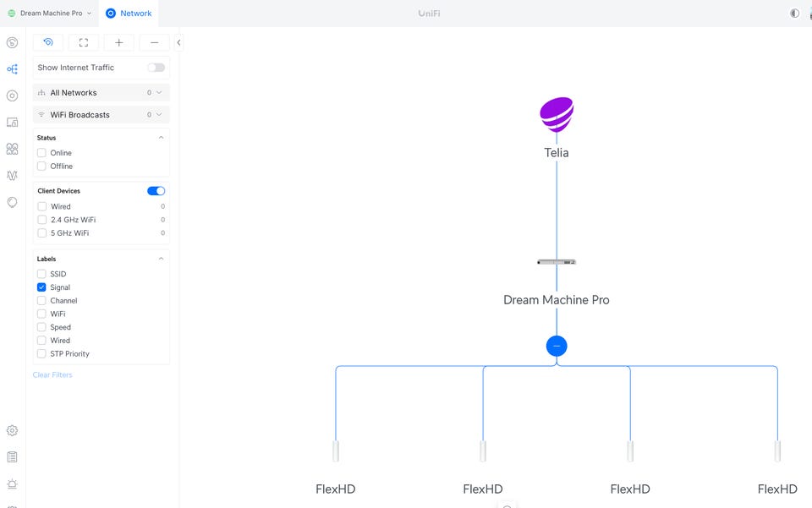Uncheck the Signal label checkbox
This screenshot has height=508, width=812.
pyautogui.click(x=41, y=287)
